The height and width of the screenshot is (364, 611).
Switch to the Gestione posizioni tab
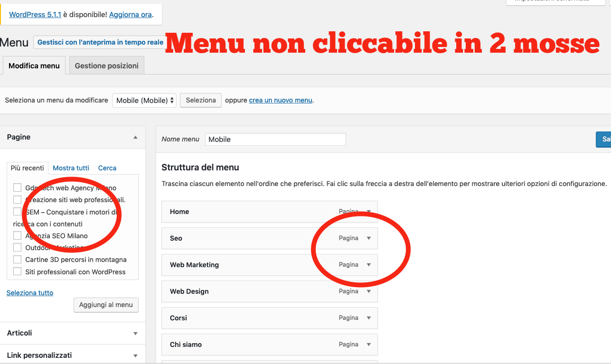107,65
